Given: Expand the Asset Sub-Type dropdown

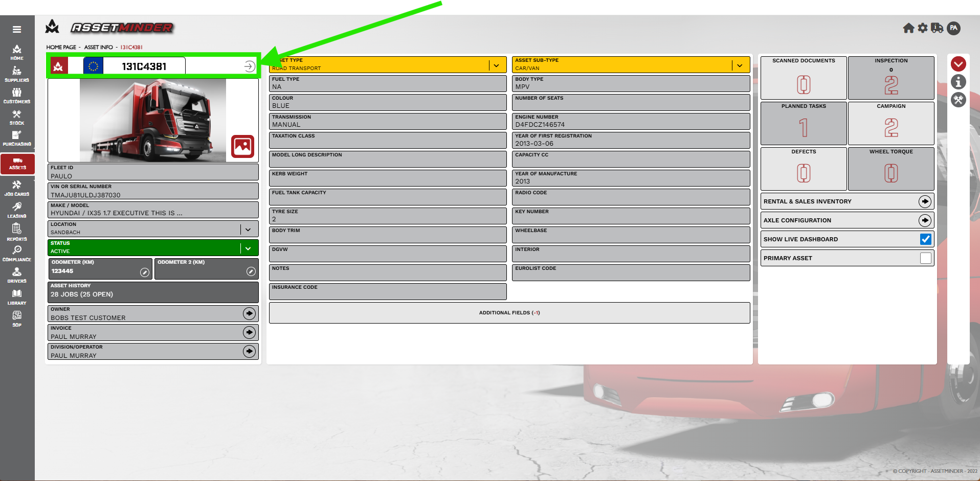Looking at the screenshot, I should click(740, 65).
